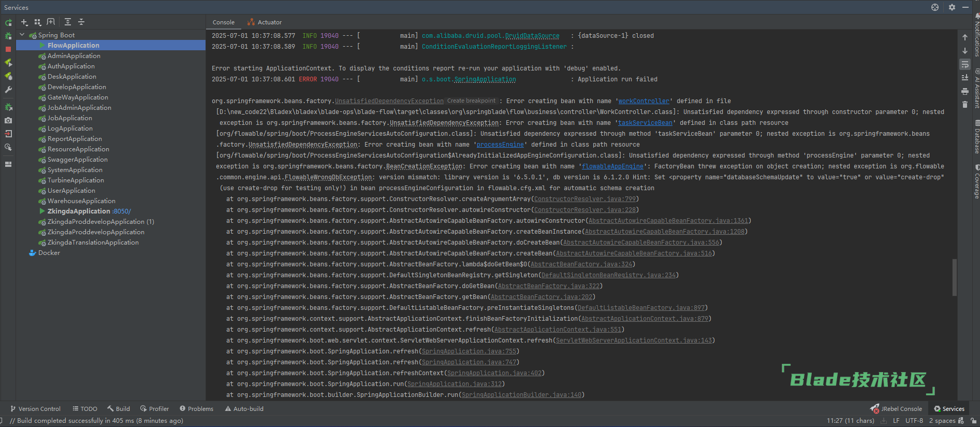
Task: Change line separator via LF in status bar
Action: 896,421
